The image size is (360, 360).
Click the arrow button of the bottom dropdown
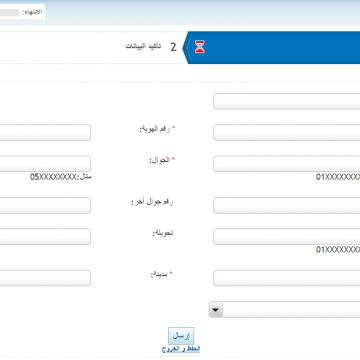click(x=216, y=310)
